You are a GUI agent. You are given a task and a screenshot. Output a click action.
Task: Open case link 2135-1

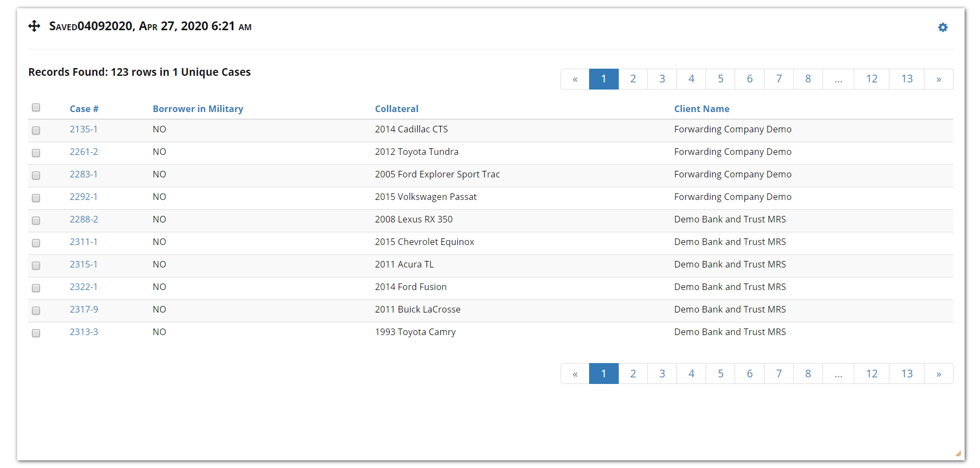83,129
